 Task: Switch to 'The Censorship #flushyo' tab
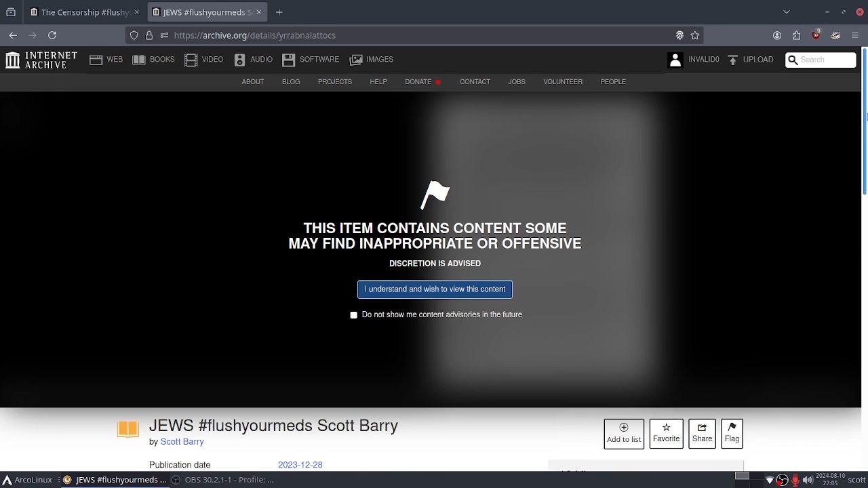(x=85, y=12)
